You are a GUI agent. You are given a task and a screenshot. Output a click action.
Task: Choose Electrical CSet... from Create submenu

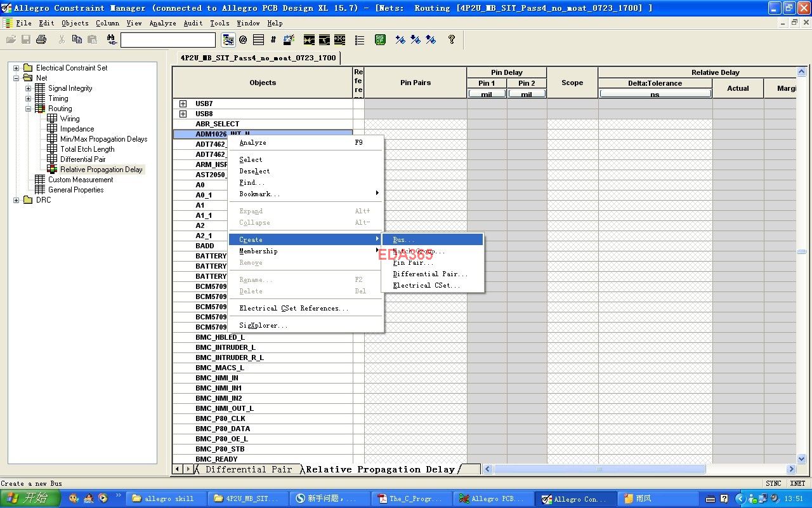[433, 285]
